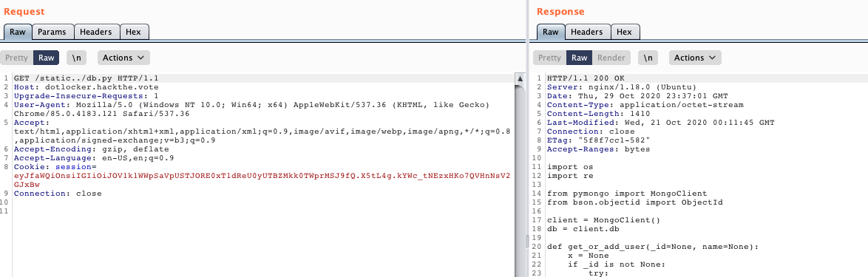868x277 pixels.
Task: Click the 'x = None' code line
Action: click(x=589, y=256)
